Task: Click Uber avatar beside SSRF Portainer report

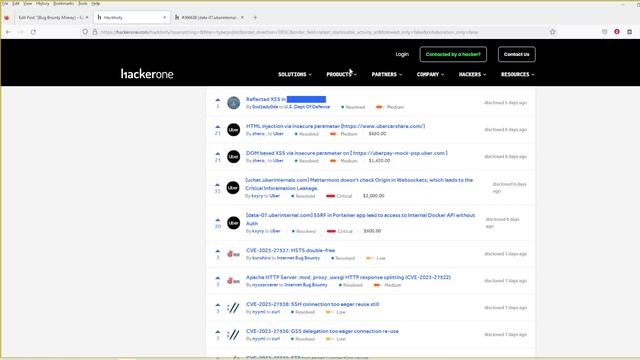Action: tap(233, 223)
